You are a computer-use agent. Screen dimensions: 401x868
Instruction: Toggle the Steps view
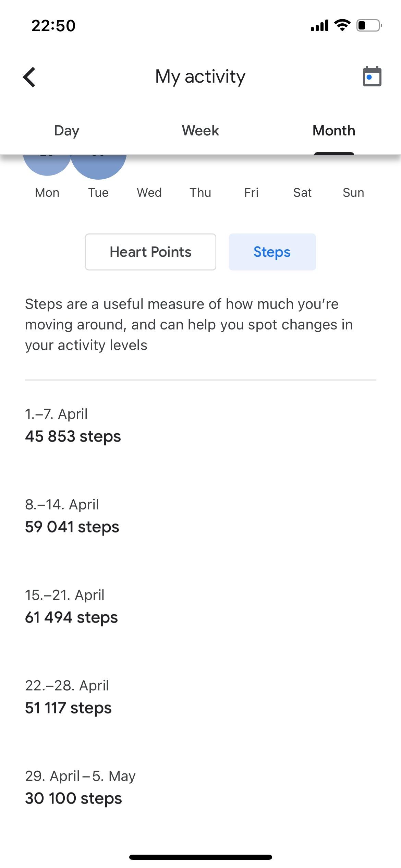(x=272, y=252)
